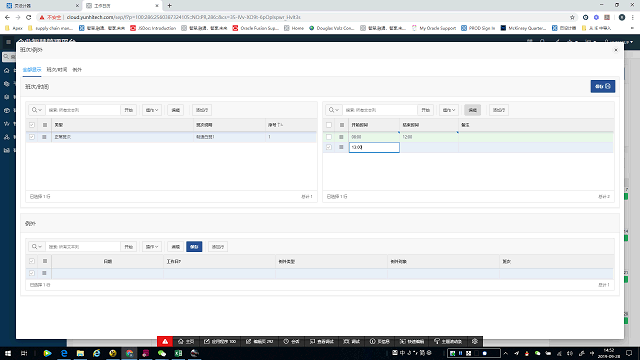640x360 pixels.
Task: Bookmark this page with the star icon
Action: click(572, 17)
